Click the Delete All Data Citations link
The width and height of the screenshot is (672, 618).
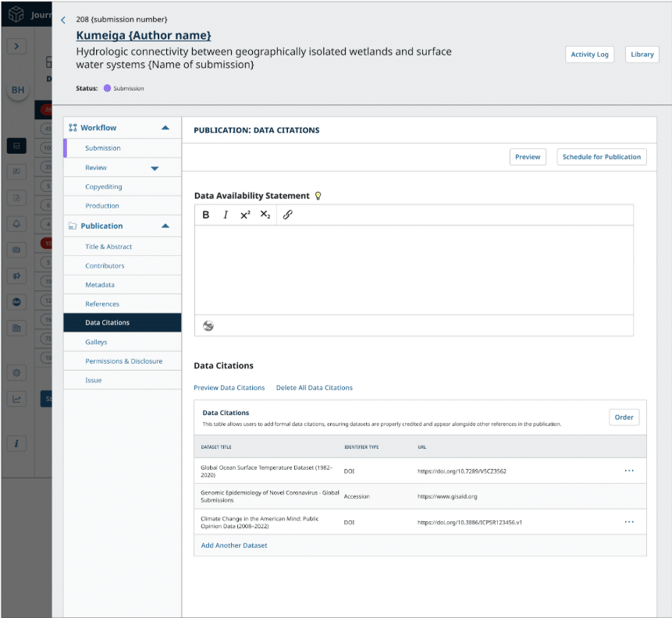[314, 388]
